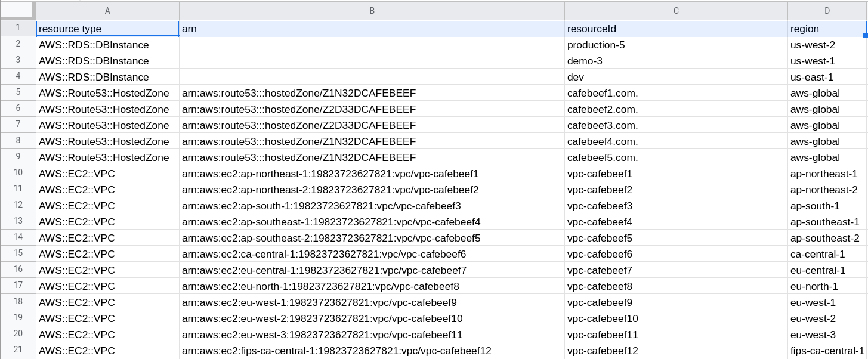This screenshot has width=868, height=359.
Task: Select row 10 header
Action: click(x=18, y=173)
